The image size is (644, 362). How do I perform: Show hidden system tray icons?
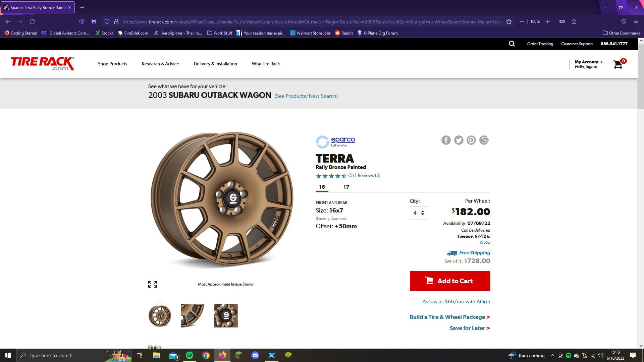point(552,355)
